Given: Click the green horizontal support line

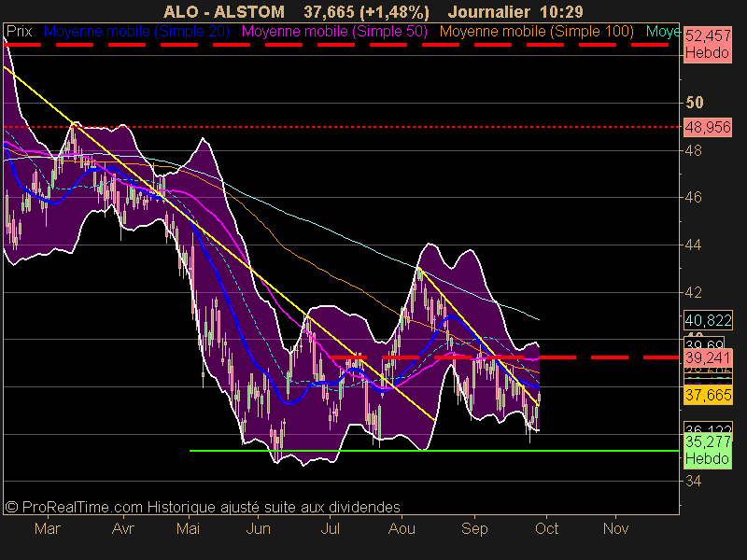Looking at the screenshot, I should coord(433,451).
